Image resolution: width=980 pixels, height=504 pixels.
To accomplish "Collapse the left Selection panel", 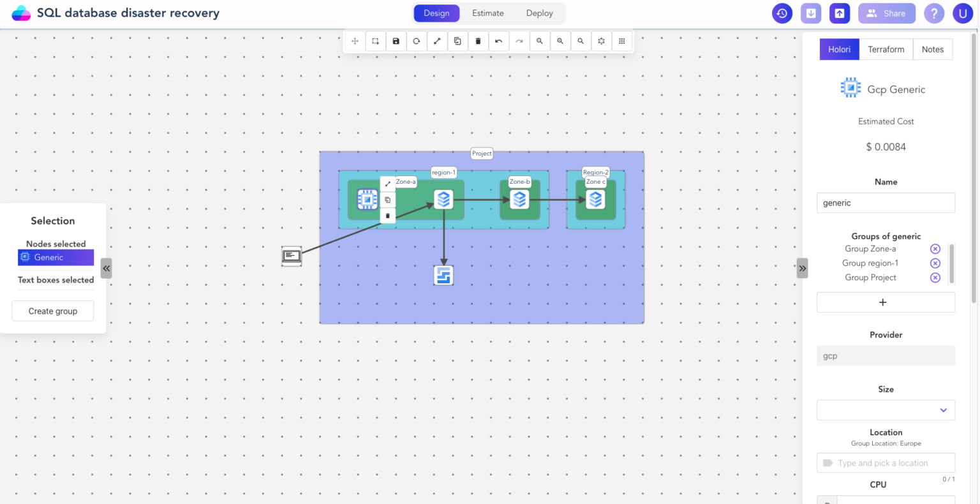I will pos(107,269).
